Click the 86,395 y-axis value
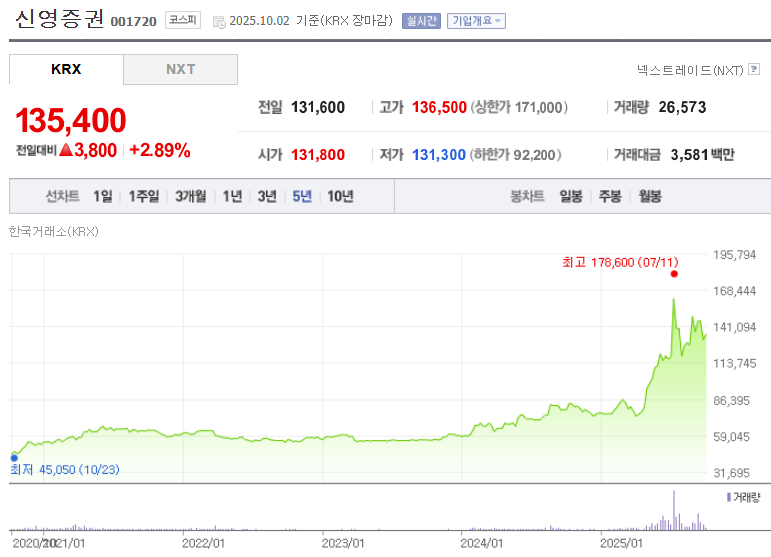 731,401
